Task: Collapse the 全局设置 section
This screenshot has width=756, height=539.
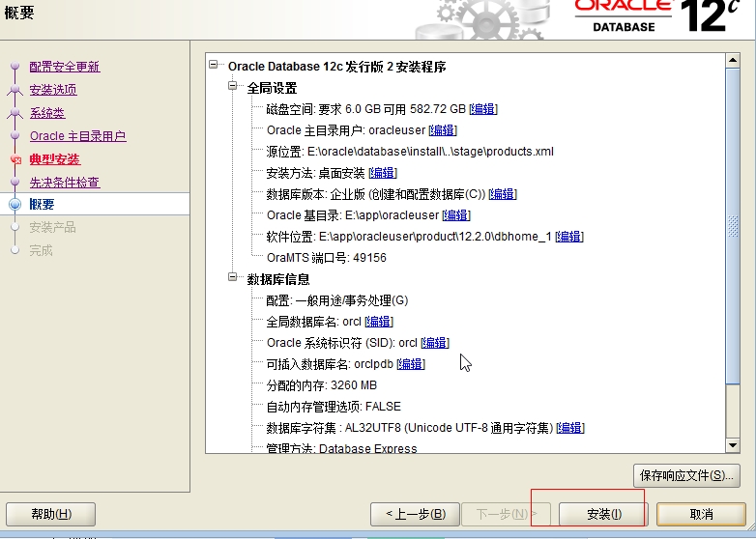Action: click(233, 86)
